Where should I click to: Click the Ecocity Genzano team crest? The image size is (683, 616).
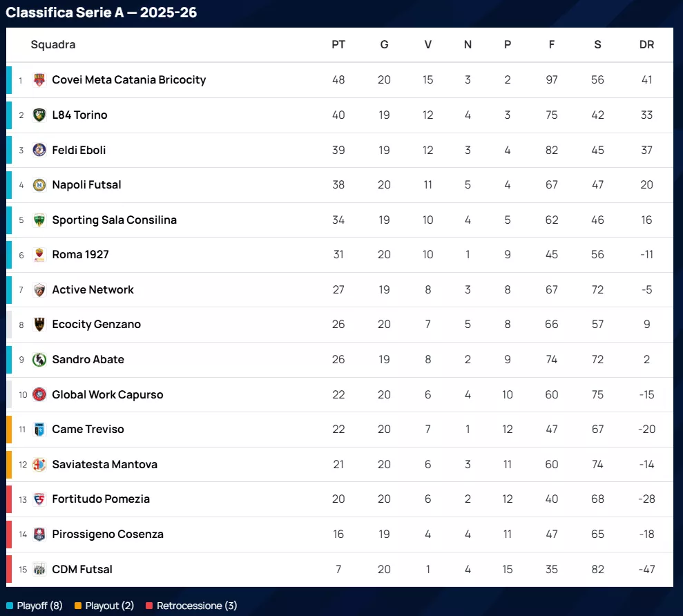pyautogui.click(x=39, y=325)
